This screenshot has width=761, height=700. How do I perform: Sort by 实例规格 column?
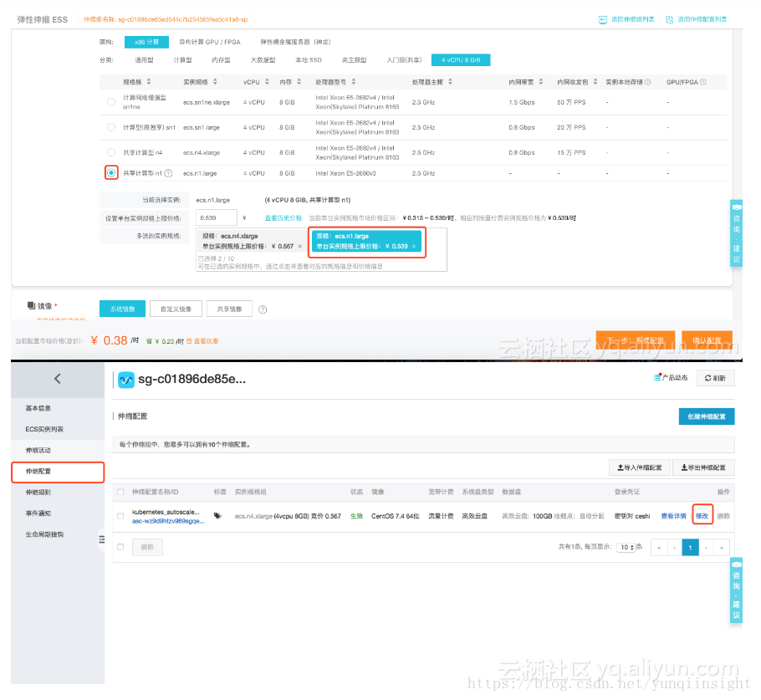pyautogui.click(x=215, y=82)
